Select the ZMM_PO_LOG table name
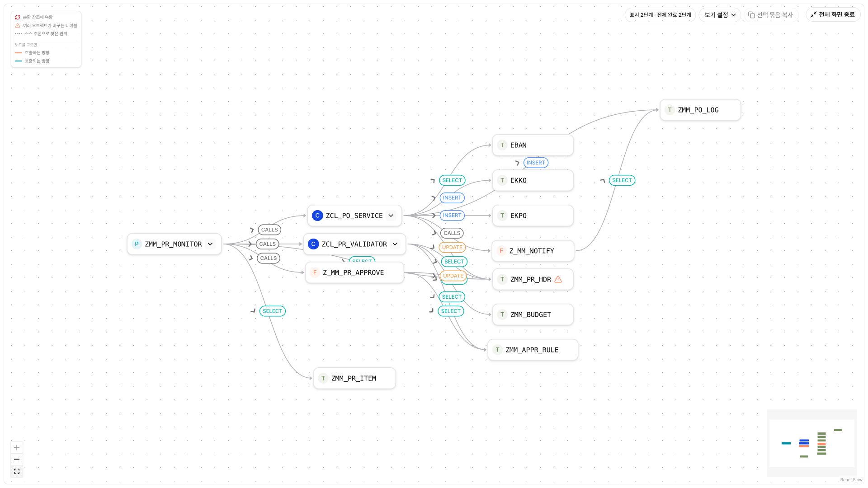The image size is (868, 488). click(x=698, y=110)
